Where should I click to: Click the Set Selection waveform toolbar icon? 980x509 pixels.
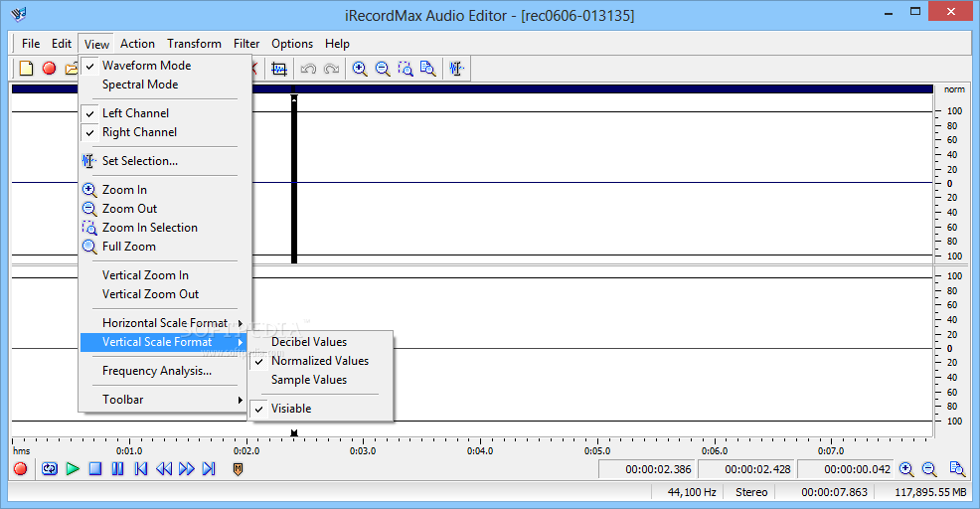457,69
